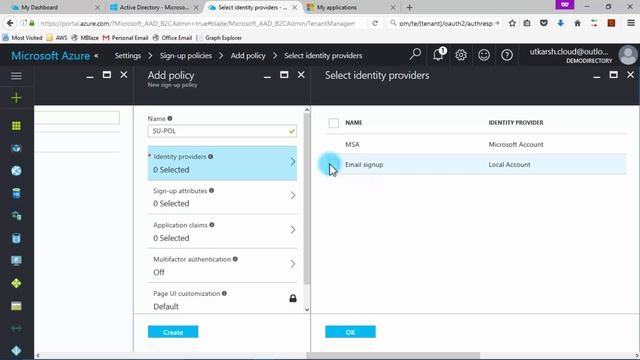Open Firefox menu hamburger icon
Screen dimensions: 640x360
click(631, 23)
